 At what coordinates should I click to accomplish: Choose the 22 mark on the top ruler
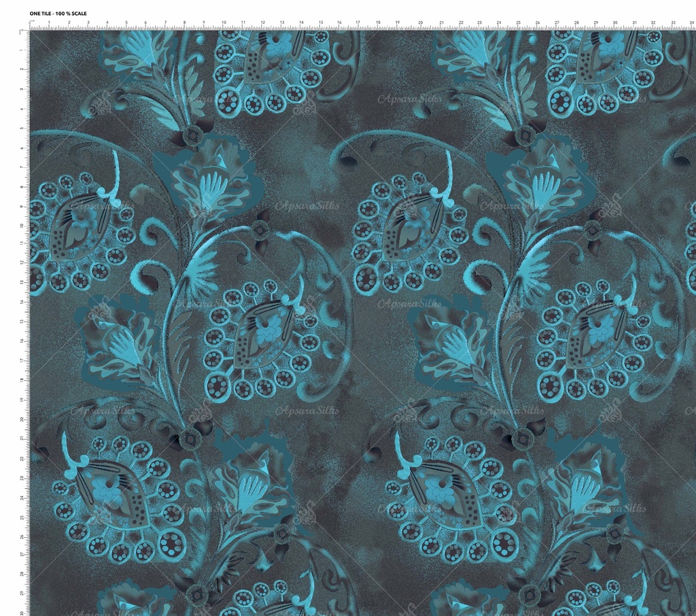(x=460, y=23)
